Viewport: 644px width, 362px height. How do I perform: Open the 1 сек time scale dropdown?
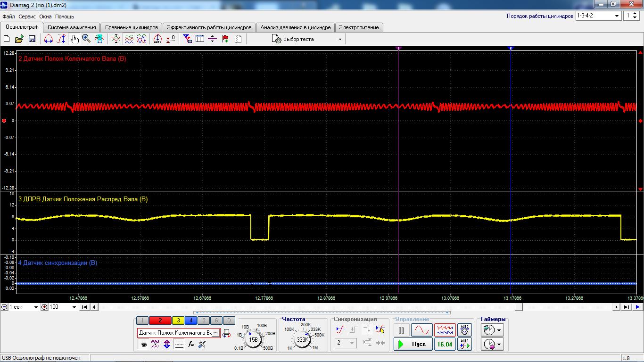(24, 307)
